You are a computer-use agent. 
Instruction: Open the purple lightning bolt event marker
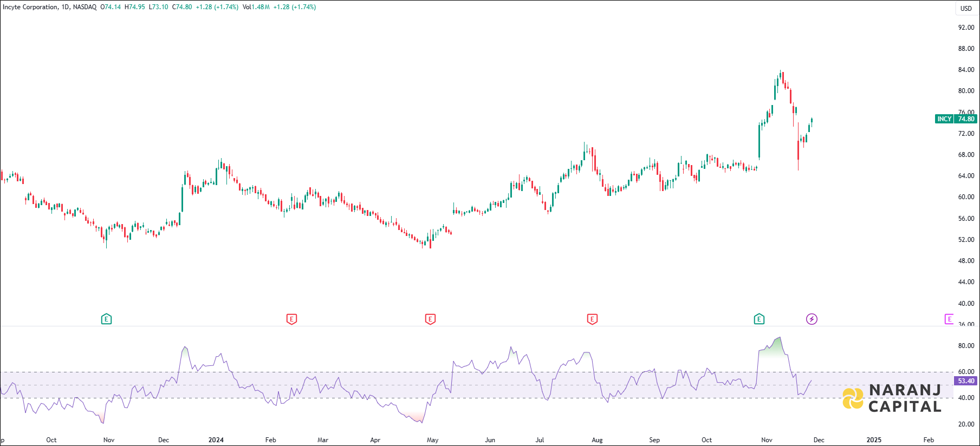(812, 319)
